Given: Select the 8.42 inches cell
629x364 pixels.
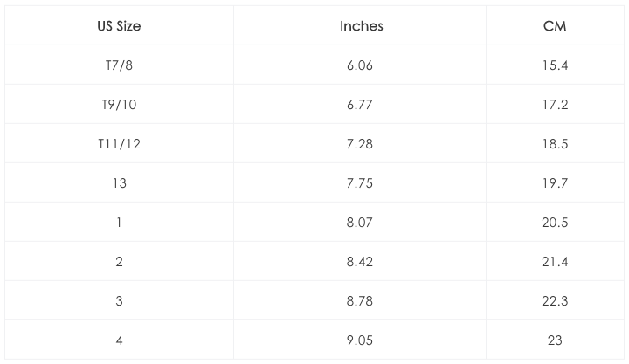Looking at the screenshot, I should pos(361,262).
